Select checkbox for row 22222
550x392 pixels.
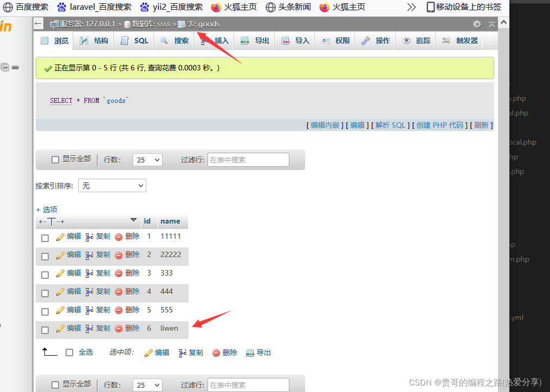[45, 257]
